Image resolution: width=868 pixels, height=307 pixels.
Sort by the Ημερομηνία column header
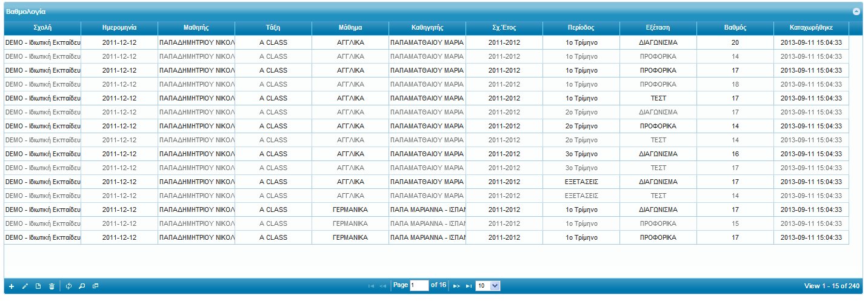click(x=119, y=28)
